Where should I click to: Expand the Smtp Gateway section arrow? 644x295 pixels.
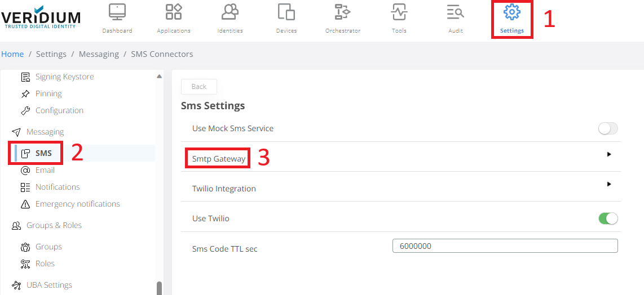click(609, 154)
